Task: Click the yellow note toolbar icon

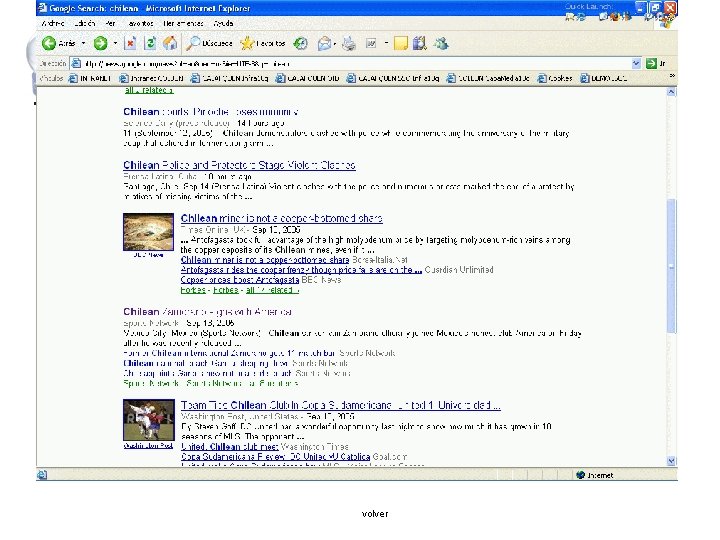Action: point(400,44)
